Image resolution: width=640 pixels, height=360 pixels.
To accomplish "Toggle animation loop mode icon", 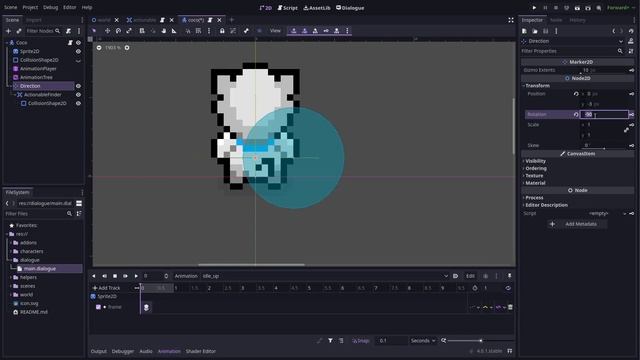I will (508, 288).
